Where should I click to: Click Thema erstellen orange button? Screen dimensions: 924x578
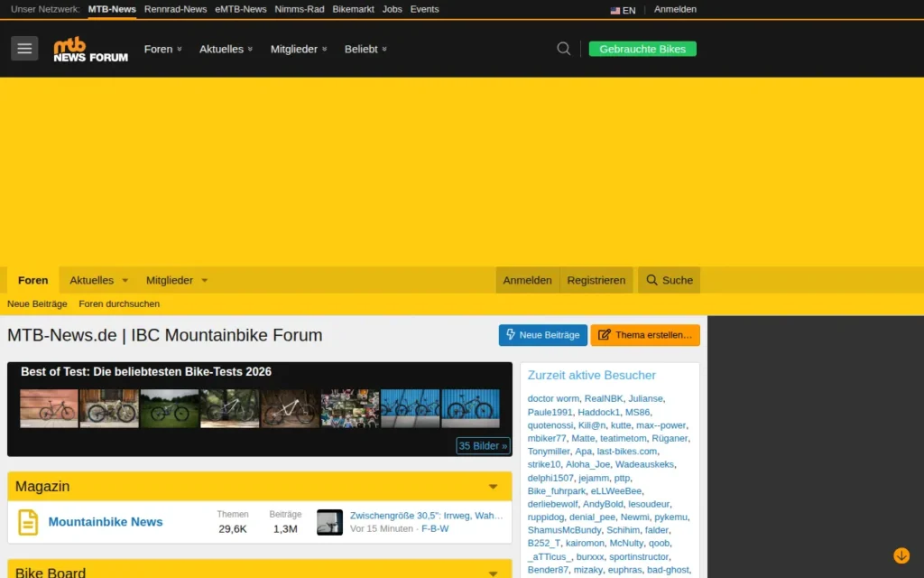point(645,335)
